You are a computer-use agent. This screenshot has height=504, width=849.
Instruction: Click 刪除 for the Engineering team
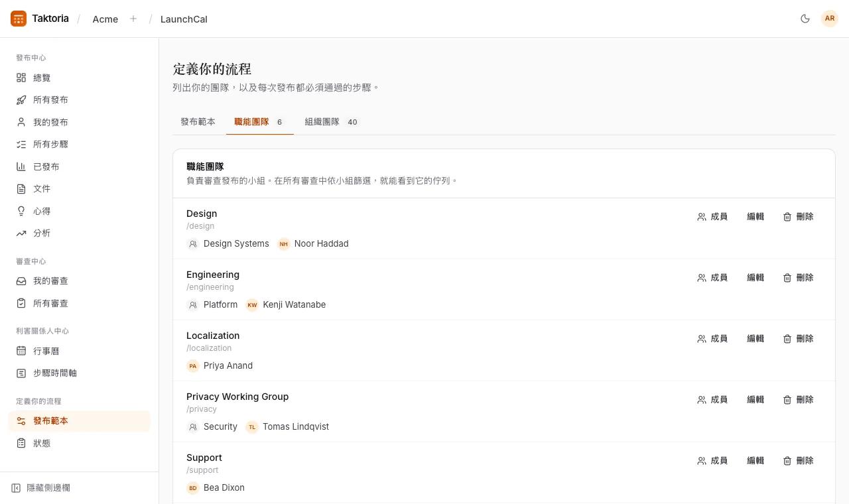[798, 278]
